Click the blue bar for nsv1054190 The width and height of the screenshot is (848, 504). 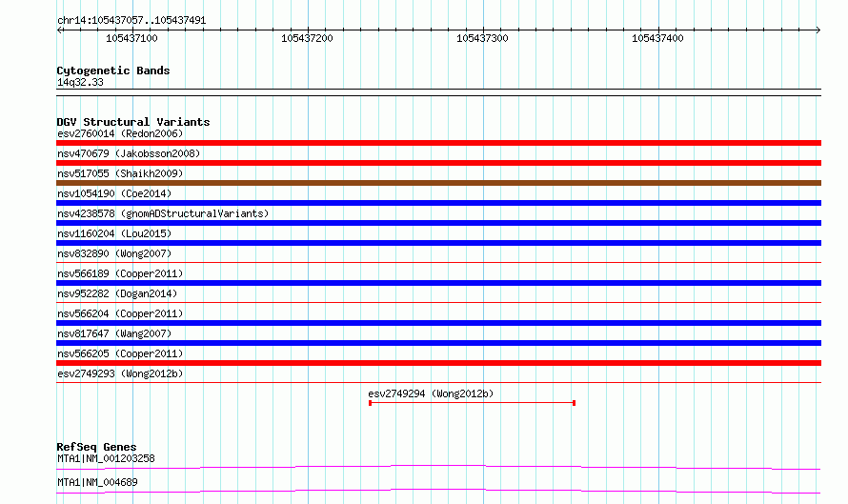438,203
